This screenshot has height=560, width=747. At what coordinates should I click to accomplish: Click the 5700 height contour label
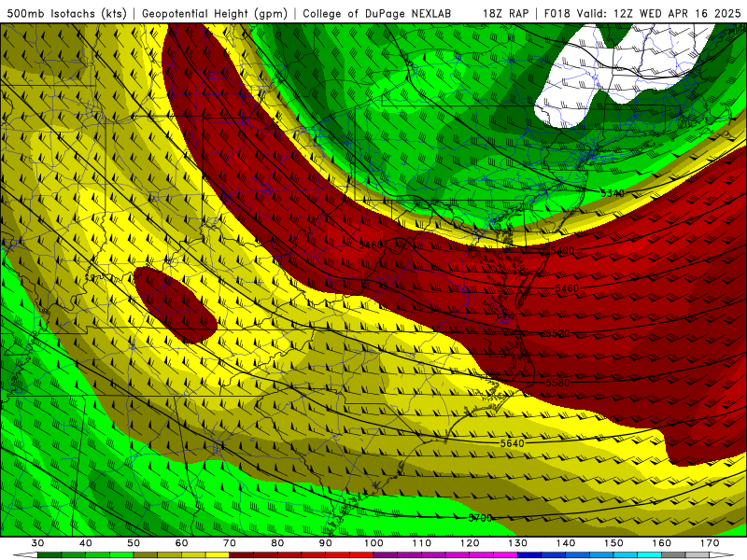[480, 518]
